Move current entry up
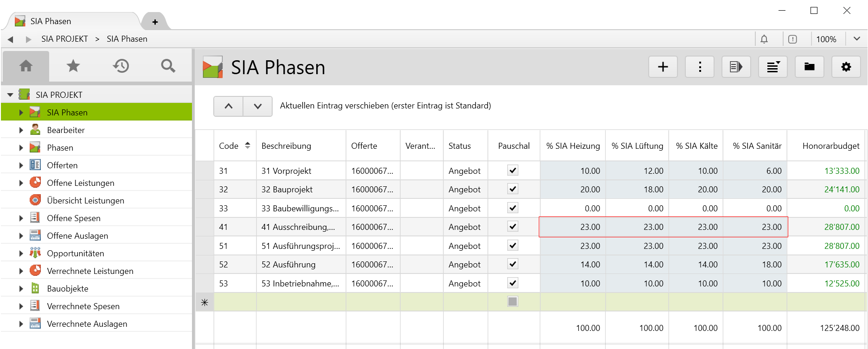 [228, 106]
